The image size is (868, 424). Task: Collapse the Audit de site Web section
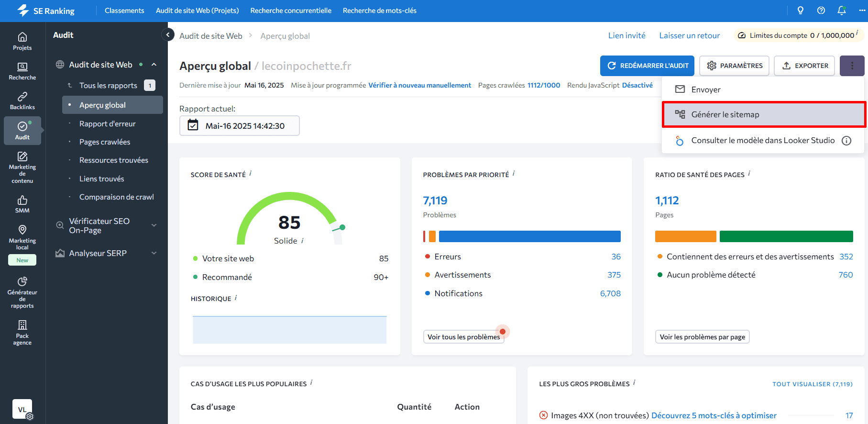point(154,65)
